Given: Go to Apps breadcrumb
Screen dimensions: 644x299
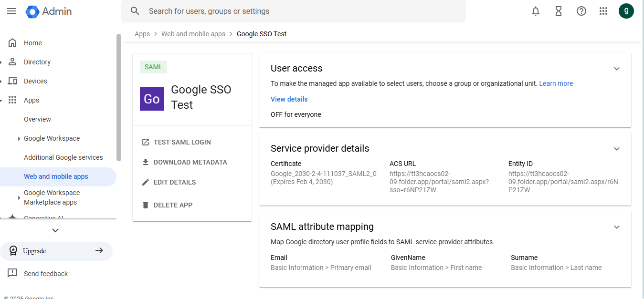Looking at the screenshot, I should click(x=142, y=34).
